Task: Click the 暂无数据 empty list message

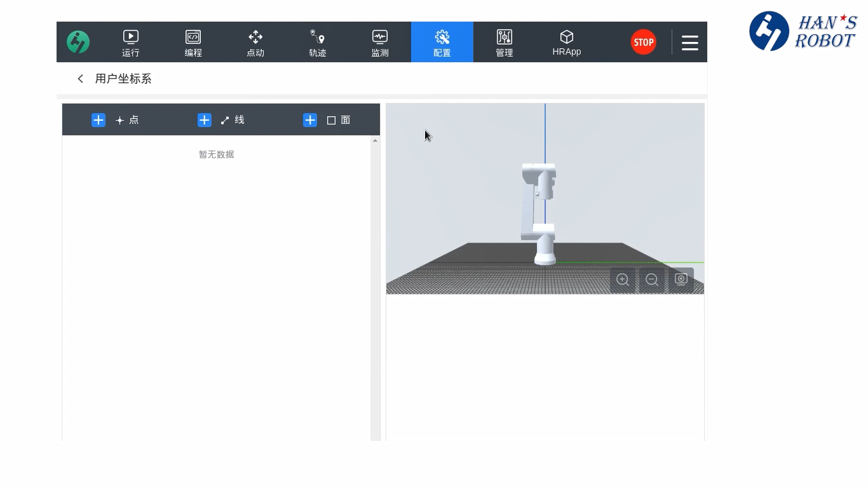Action: click(x=216, y=154)
